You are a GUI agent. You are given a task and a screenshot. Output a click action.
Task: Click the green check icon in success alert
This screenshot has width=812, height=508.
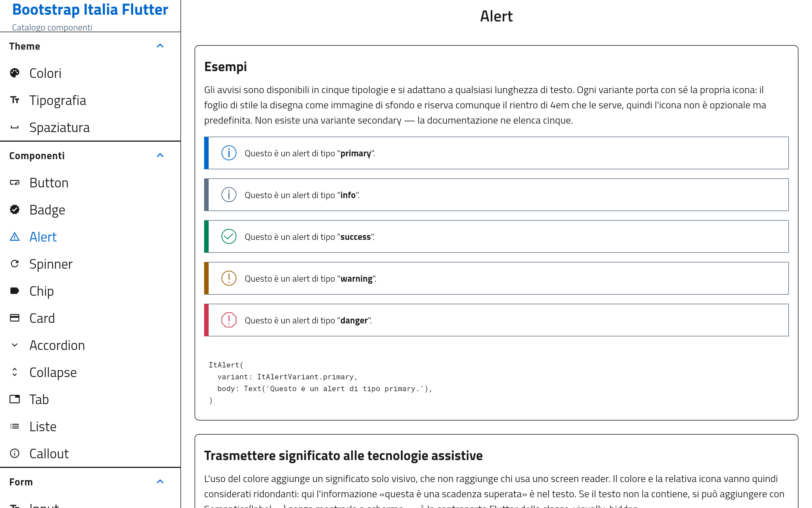[229, 237]
